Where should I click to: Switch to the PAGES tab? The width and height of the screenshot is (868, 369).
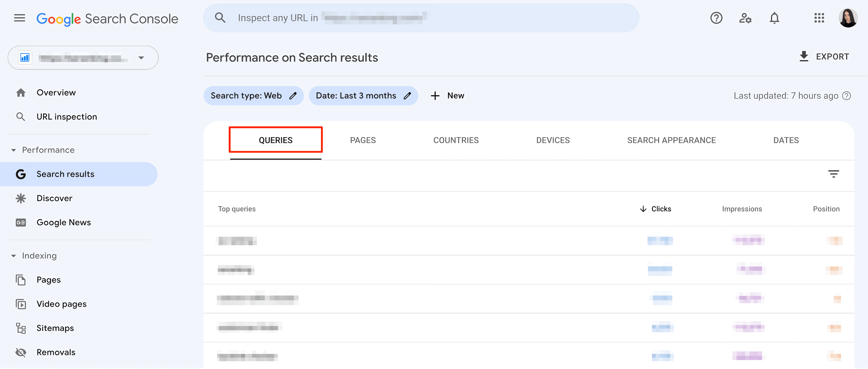363,140
